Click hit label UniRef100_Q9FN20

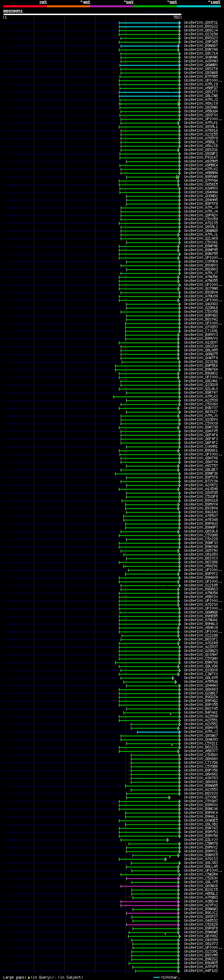[201, 215]
